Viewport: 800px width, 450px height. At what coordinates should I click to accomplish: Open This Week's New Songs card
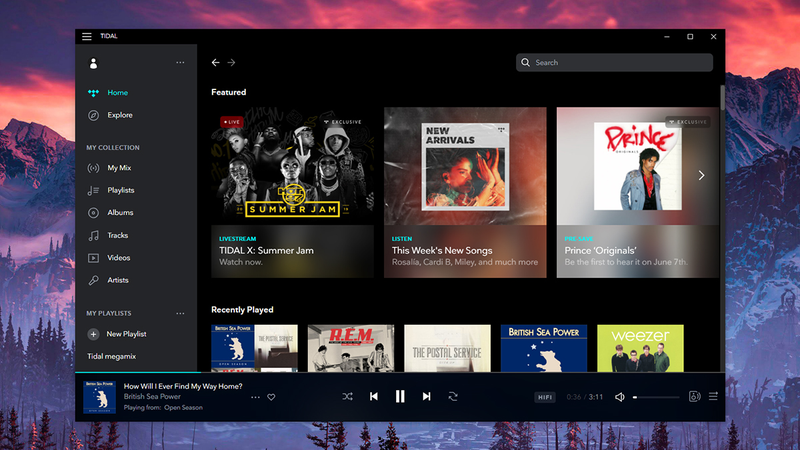pos(465,192)
